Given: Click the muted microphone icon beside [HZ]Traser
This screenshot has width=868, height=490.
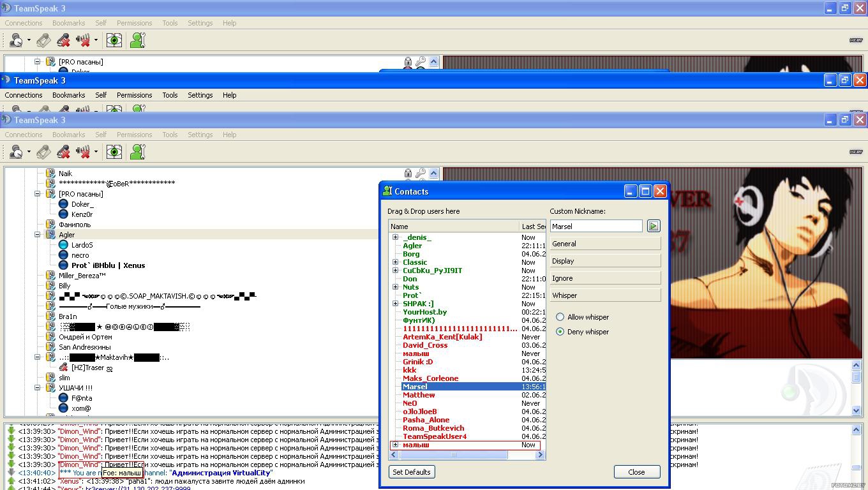Looking at the screenshot, I should pos(63,367).
